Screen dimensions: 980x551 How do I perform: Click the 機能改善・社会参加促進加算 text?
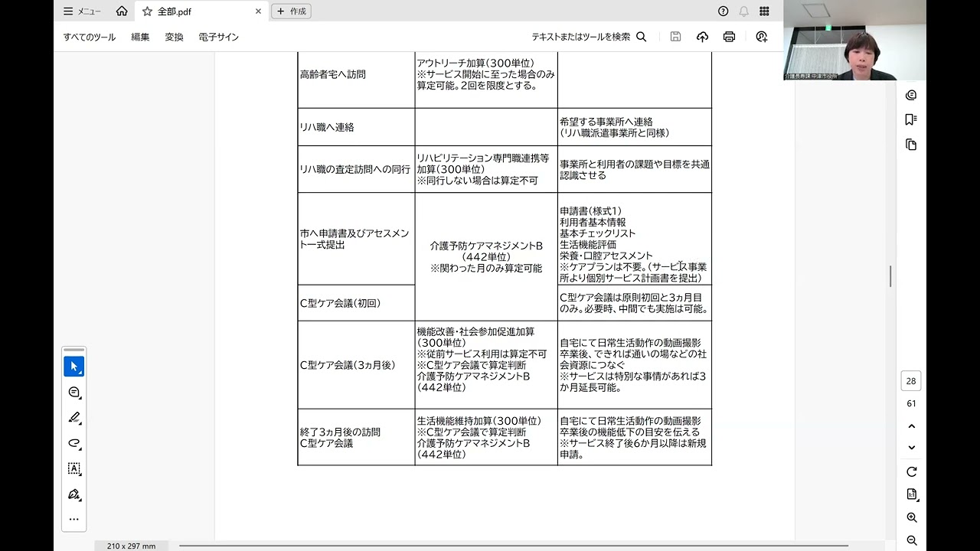476,332
